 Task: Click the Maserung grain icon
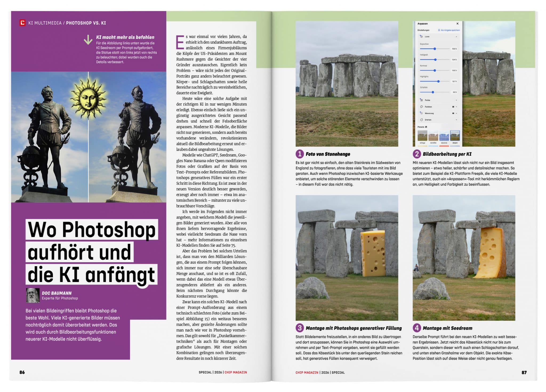[x=421, y=113]
